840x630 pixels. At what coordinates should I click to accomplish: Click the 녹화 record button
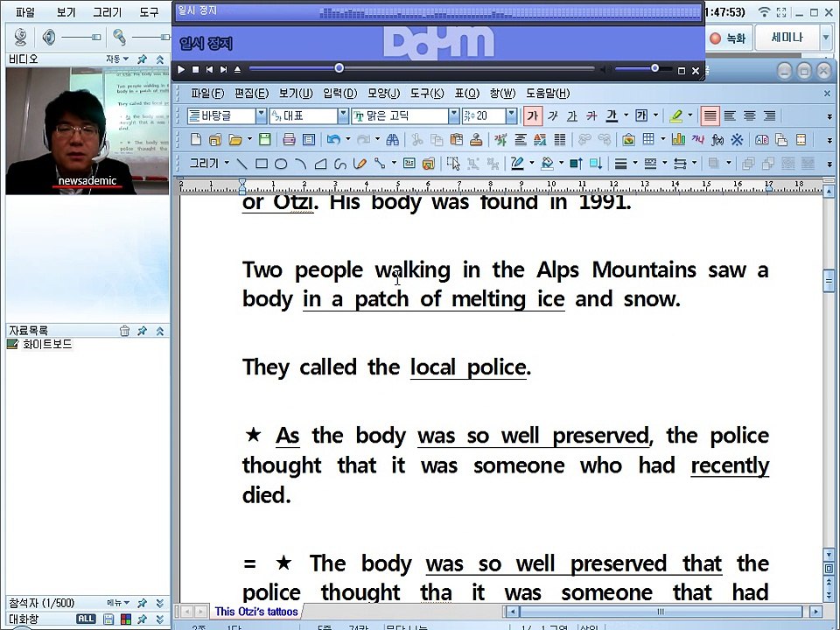pos(728,38)
